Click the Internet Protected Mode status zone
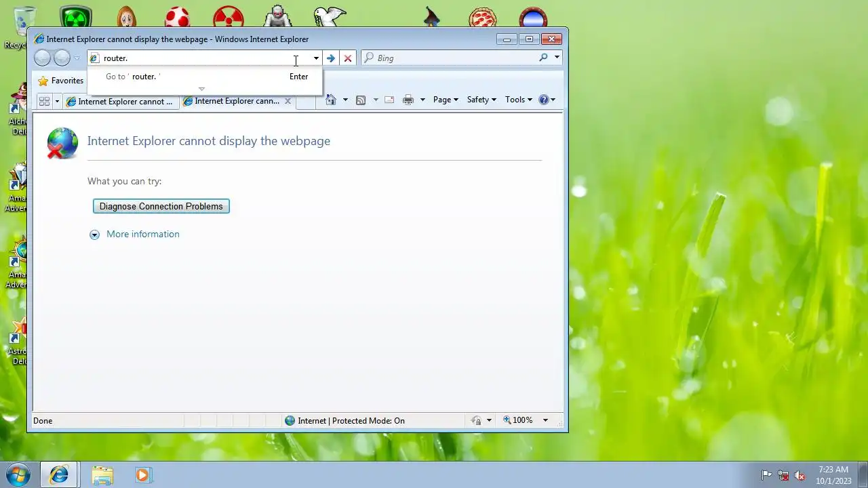This screenshot has height=488, width=868. pos(344,421)
